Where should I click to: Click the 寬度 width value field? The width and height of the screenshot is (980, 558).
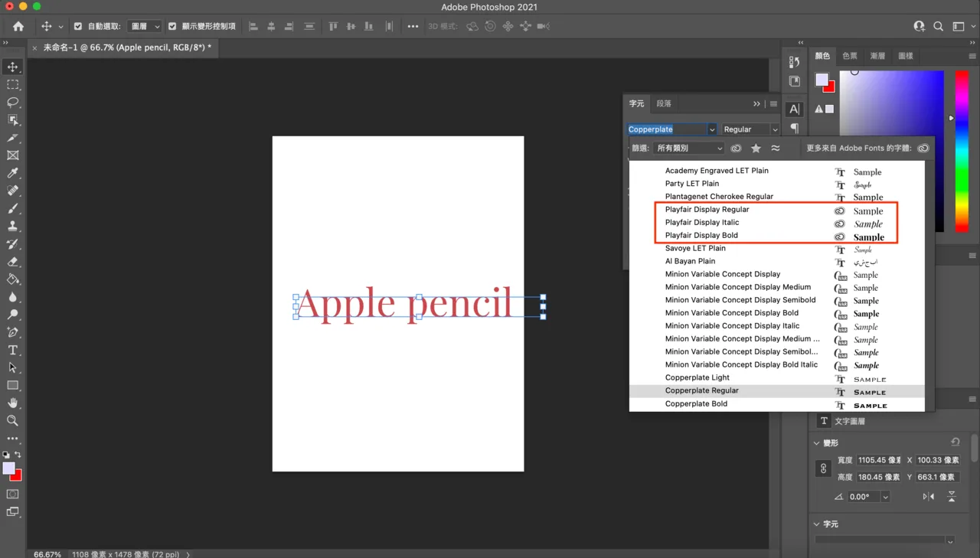point(879,460)
